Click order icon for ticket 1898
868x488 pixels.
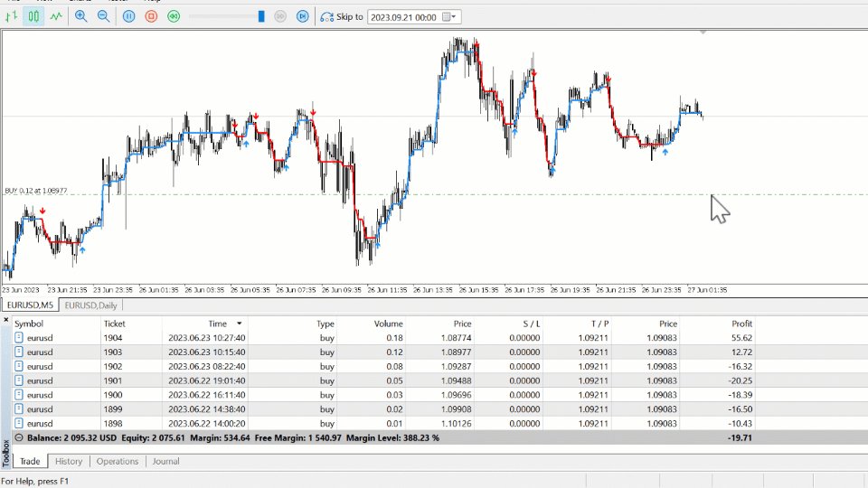(x=19, y=423)
